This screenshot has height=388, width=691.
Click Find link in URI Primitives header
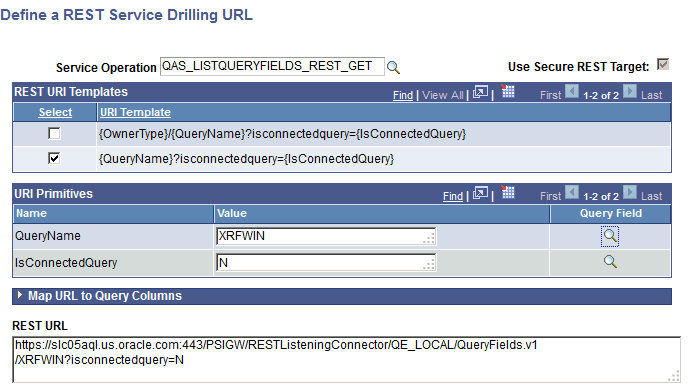[453, 196]
